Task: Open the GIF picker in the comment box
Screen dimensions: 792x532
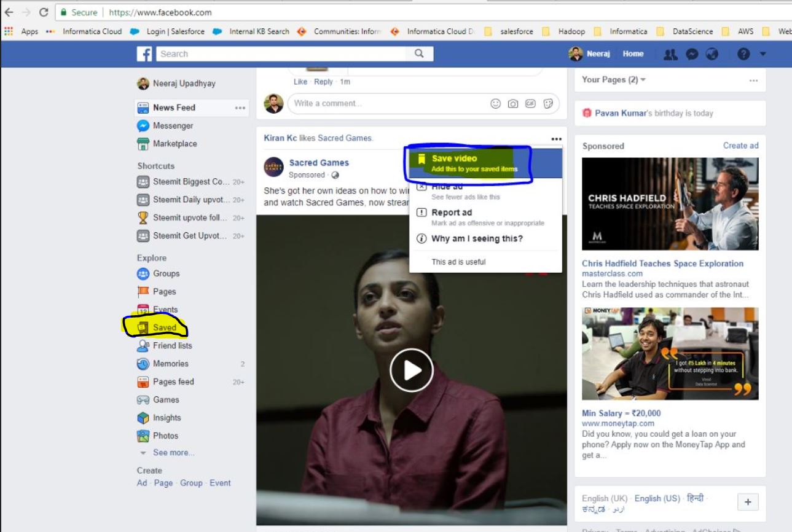Action: coord(531,104)
